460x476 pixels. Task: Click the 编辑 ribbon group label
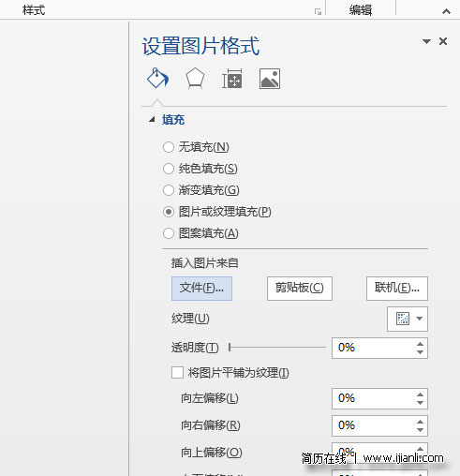click(x=361, y=10)
